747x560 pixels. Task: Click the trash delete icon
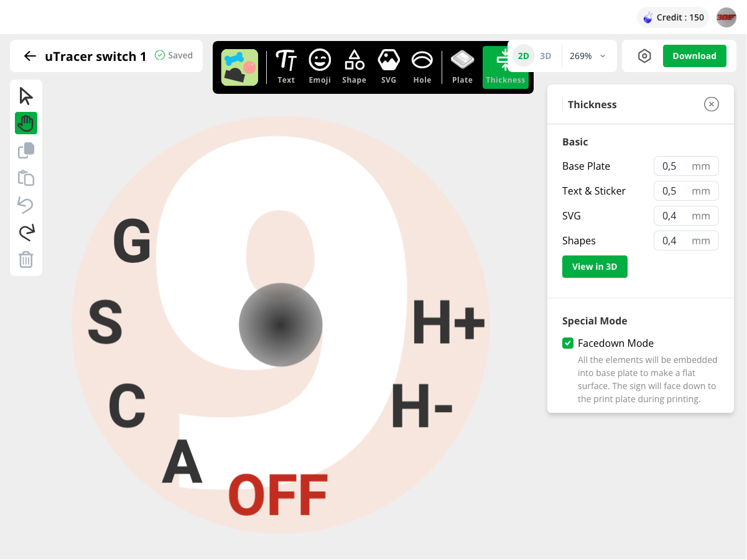[x=26, y=259]
